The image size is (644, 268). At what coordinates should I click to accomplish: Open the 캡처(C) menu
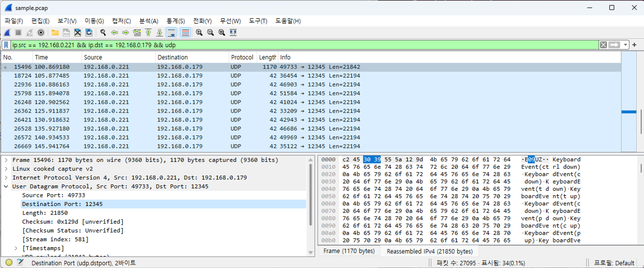click(121, 21)
